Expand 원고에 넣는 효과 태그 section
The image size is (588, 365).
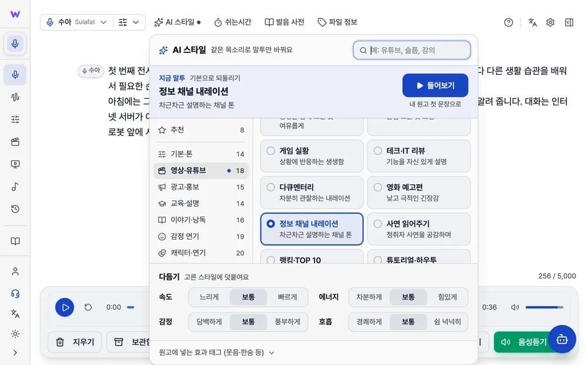tap(217, 353)
